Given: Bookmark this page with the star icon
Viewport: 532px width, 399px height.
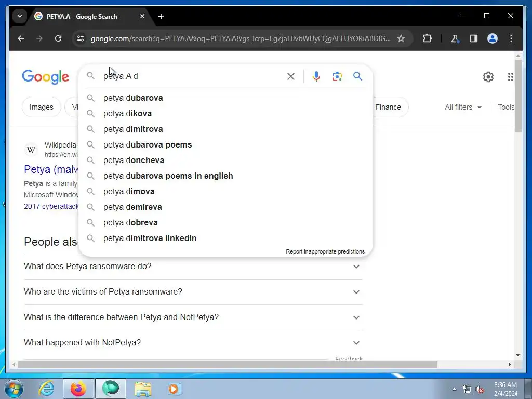Looking at the screenshot, I should click(x=401, y=38).
